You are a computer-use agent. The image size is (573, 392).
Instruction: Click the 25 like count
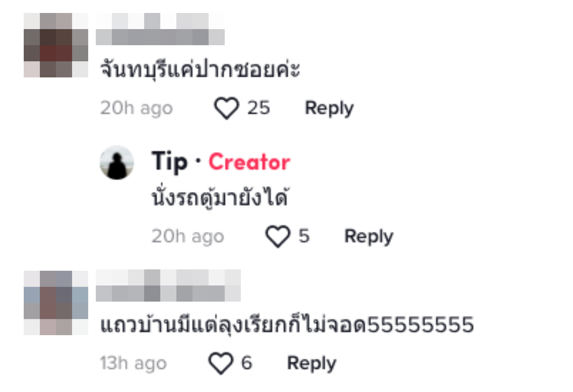[x=259, y=108]
